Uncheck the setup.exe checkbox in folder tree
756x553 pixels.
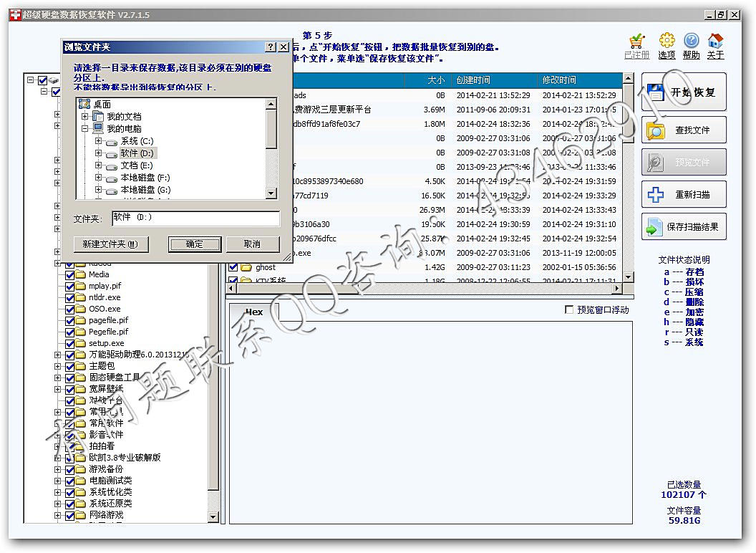pyautogui.click(x=70, y=343)
